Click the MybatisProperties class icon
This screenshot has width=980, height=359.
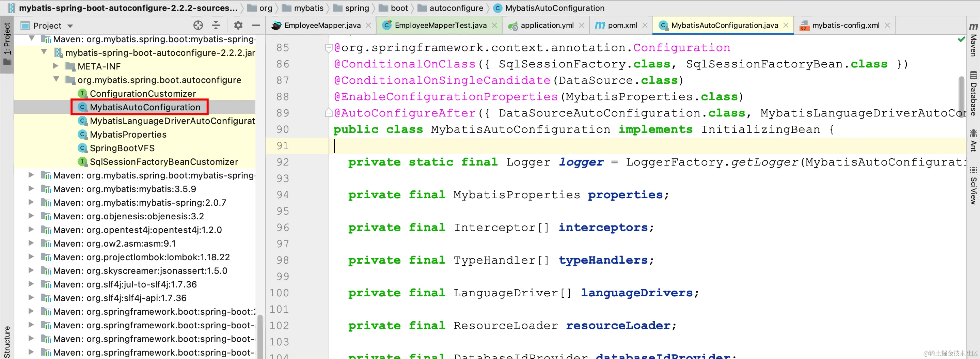82,135
